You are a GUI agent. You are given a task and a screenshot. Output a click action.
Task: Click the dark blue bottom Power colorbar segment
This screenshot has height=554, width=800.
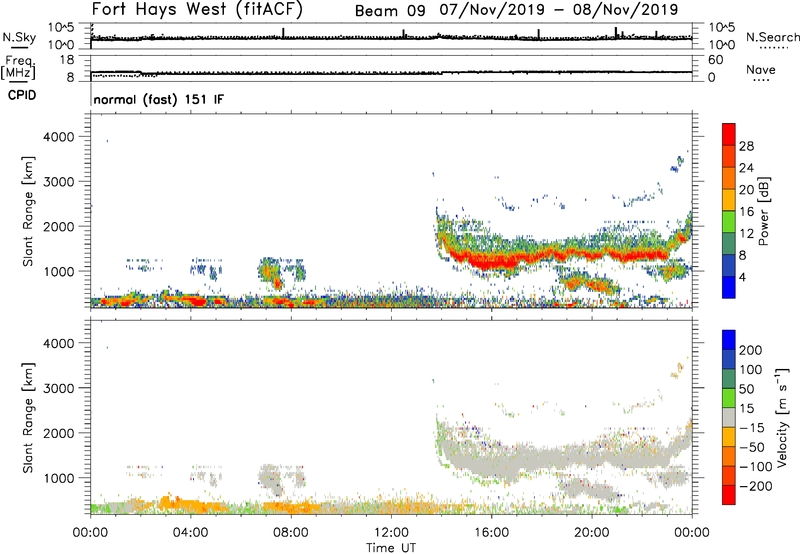point(729,287)
